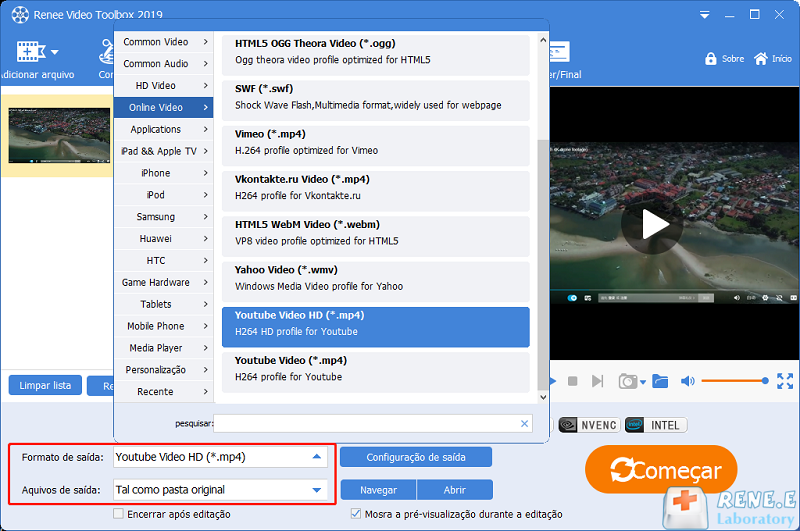Open Tablets category

point(163,305)
